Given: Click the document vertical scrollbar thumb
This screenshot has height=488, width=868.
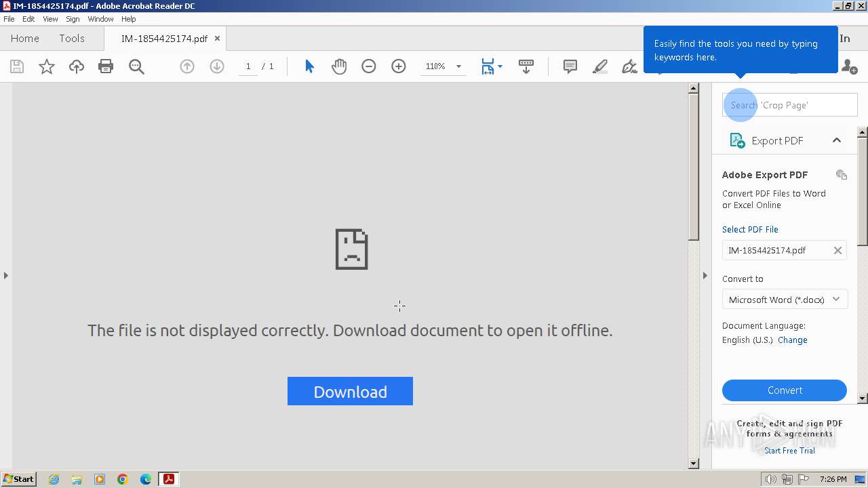Looking at the screenshot, I should 693,166.
